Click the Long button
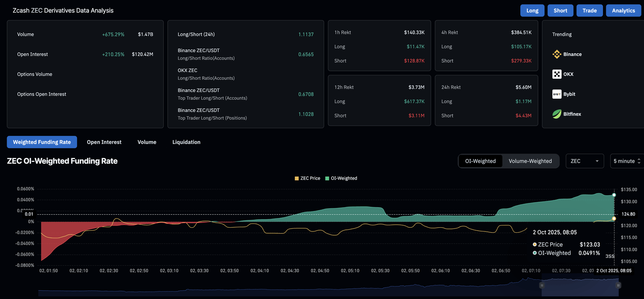 tap(532, 10)
